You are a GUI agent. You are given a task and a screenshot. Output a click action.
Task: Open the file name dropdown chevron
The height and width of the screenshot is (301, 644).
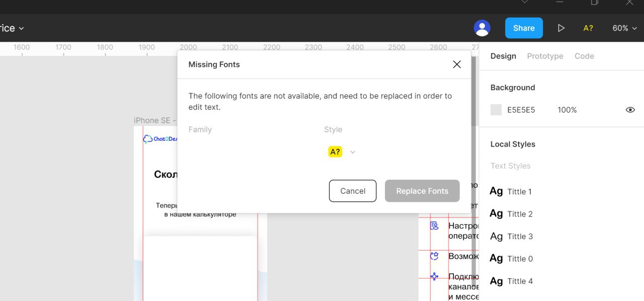[21, 29]
